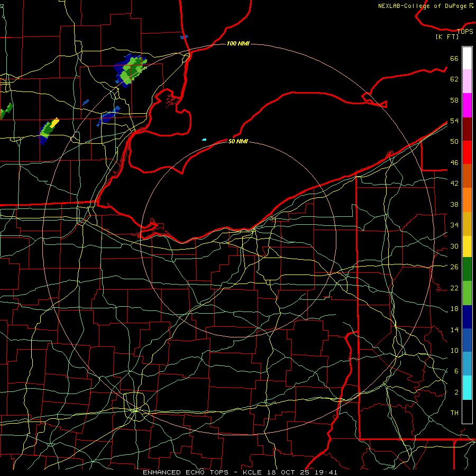
Task: Pick the light blue legend swatch
Action: click(467, 364)
